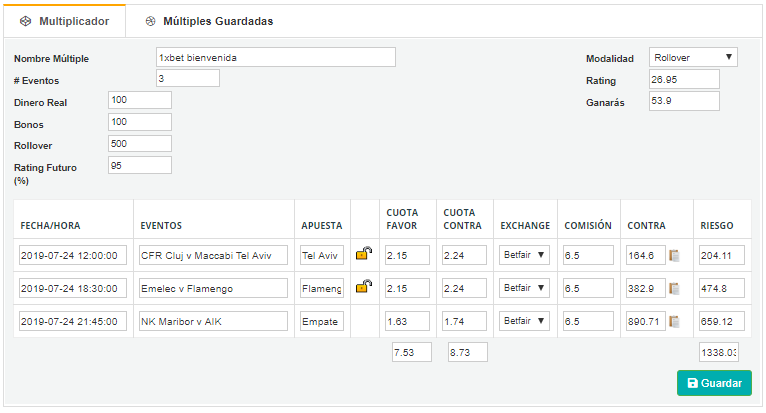Copy the 382.9 contra value with clipboard icon

(674, 288)
